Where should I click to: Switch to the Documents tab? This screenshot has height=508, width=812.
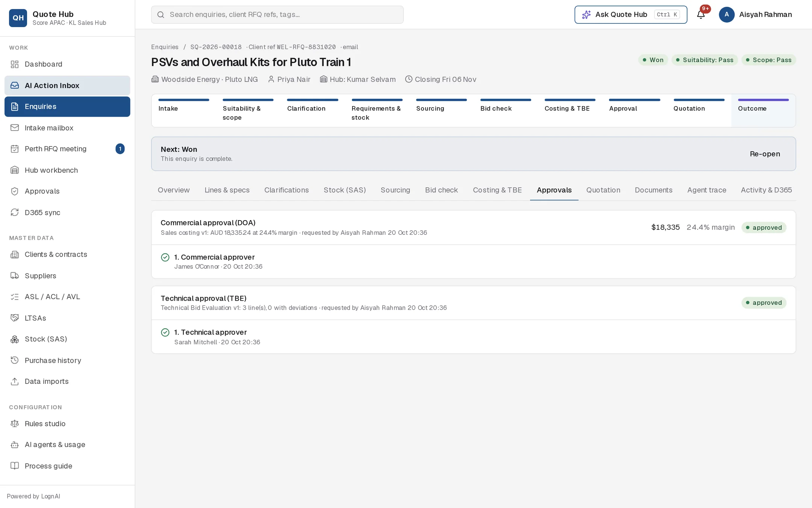click(x=654, y=190)
